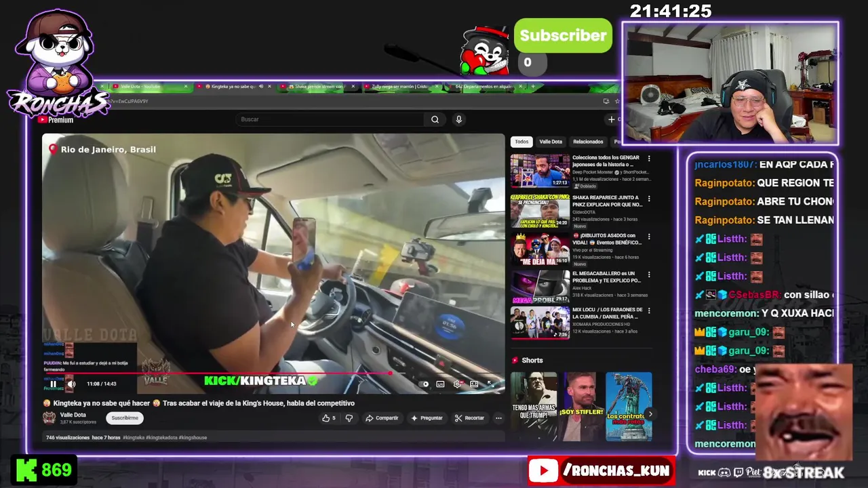Switch to the 642 Departamentos tab
Screen dimensions: 868x488
[484, 87]
